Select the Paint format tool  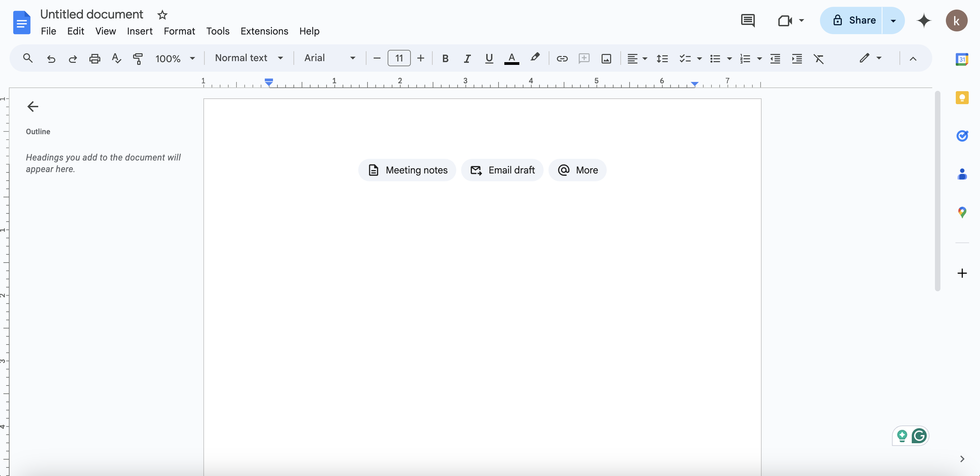[x=138, y=58]
